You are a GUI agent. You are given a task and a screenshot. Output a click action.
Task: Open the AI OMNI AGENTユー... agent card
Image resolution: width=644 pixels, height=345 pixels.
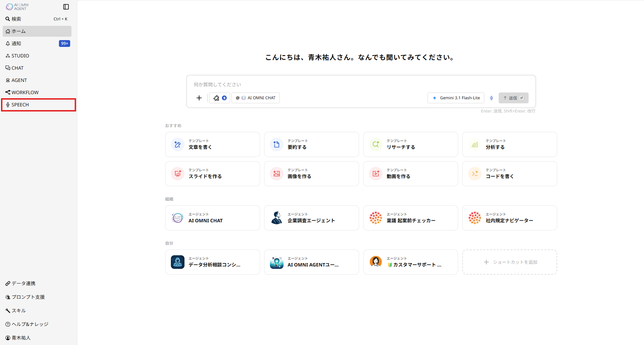coord(311,262)
